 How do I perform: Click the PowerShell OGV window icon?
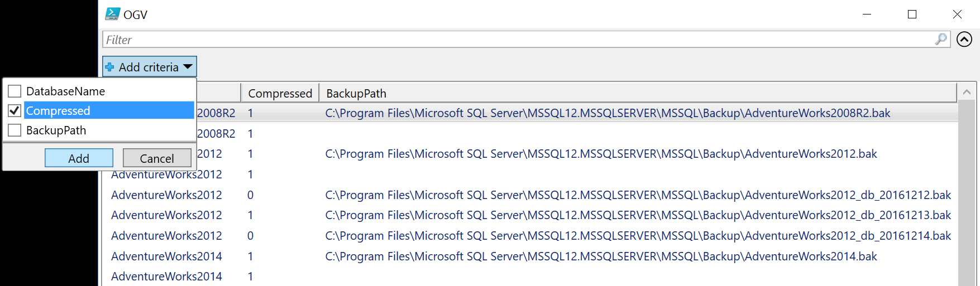coord(112,14)
